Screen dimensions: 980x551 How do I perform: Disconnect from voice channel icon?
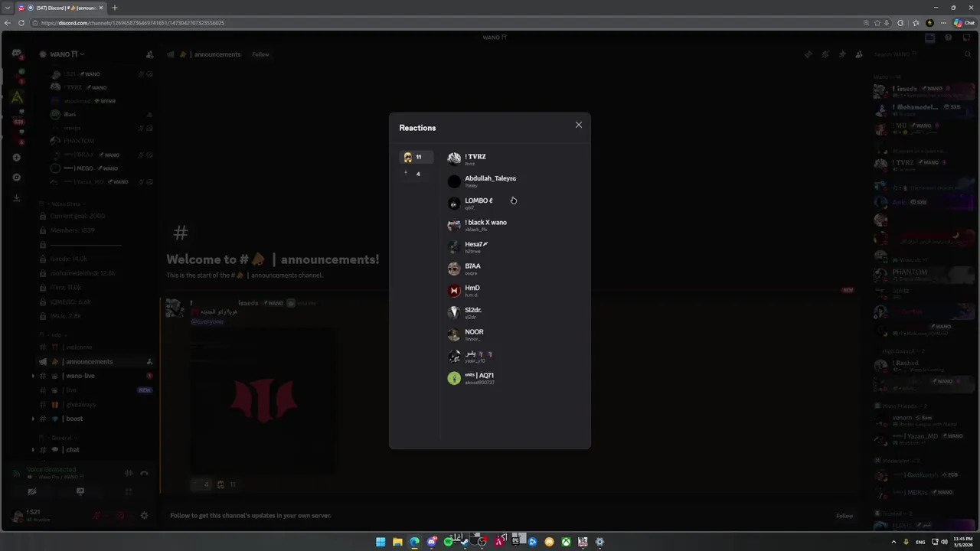(145, 473)
